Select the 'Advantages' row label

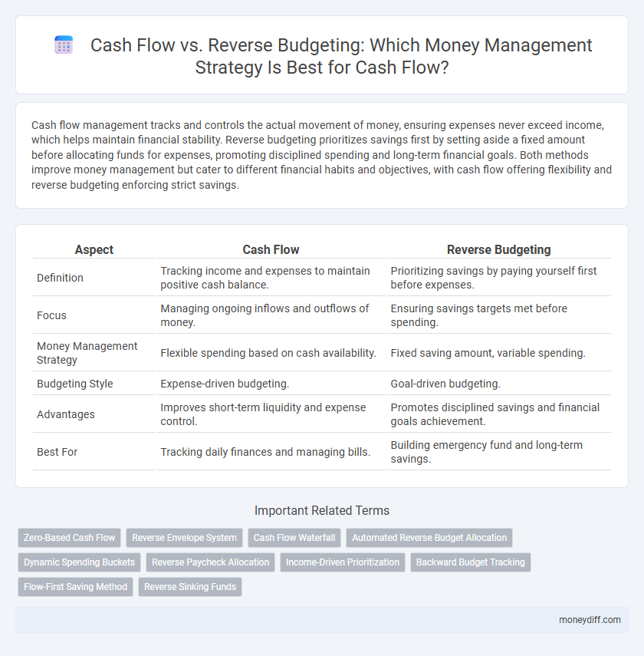[66, 414]
